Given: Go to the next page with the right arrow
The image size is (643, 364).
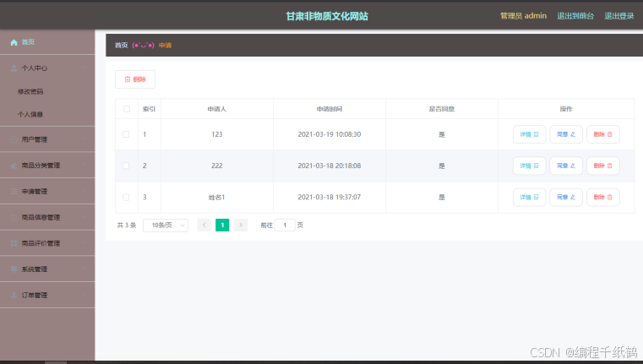Looking at the screenshot, I should 241,225.
